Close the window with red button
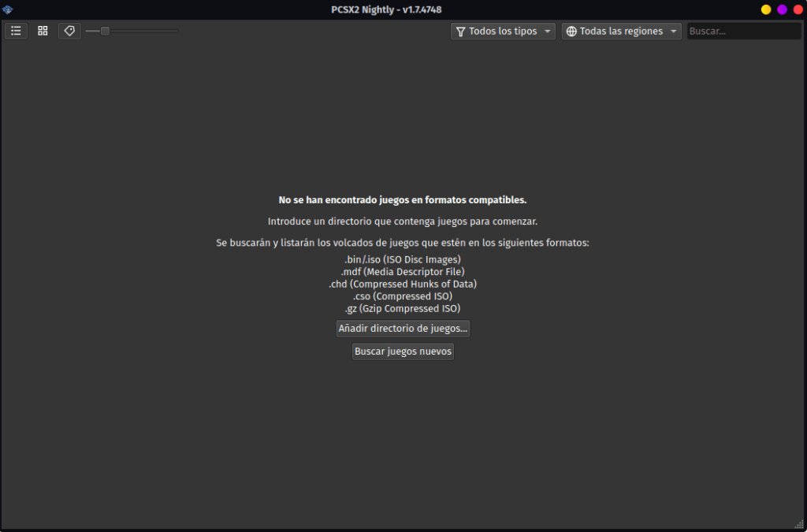 [x=798, y=9]
